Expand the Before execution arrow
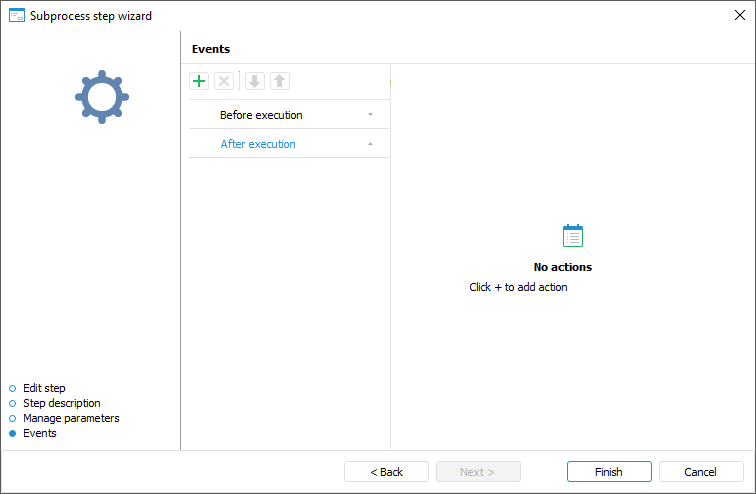756x494 pixels. coord(370,115)
